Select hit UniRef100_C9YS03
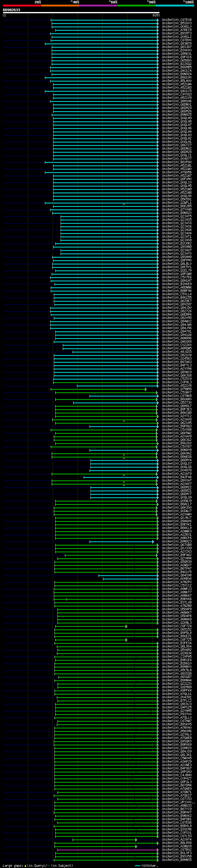This screenshot has height=868, width=197. (x=177, y=94)
